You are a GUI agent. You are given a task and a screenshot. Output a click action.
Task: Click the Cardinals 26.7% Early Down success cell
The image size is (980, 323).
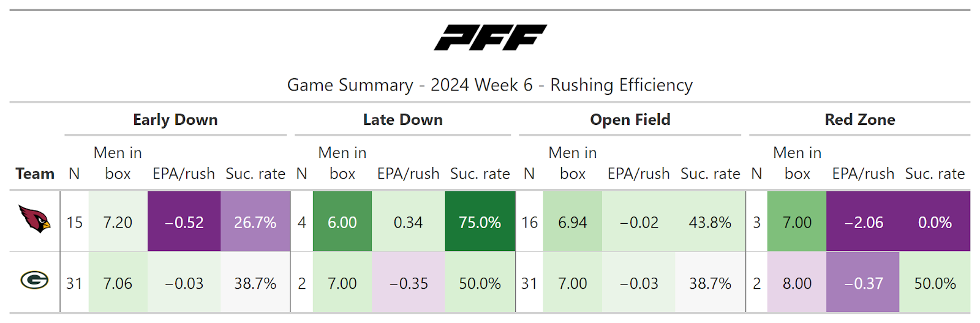click(x=255, y=222)
